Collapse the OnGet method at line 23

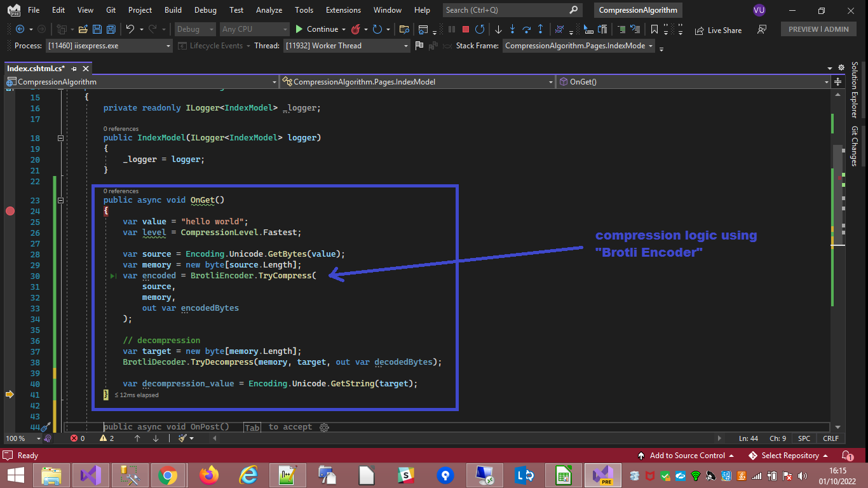[x=61, y=200]
